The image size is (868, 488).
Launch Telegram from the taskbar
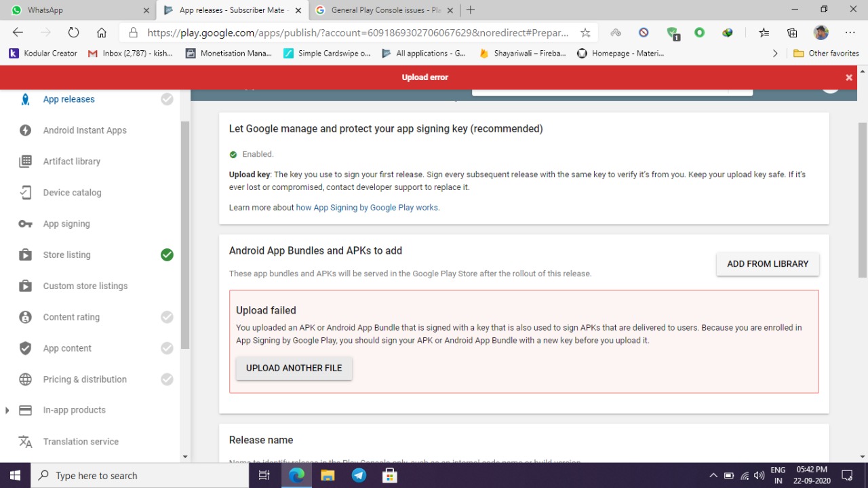[359, 475]
